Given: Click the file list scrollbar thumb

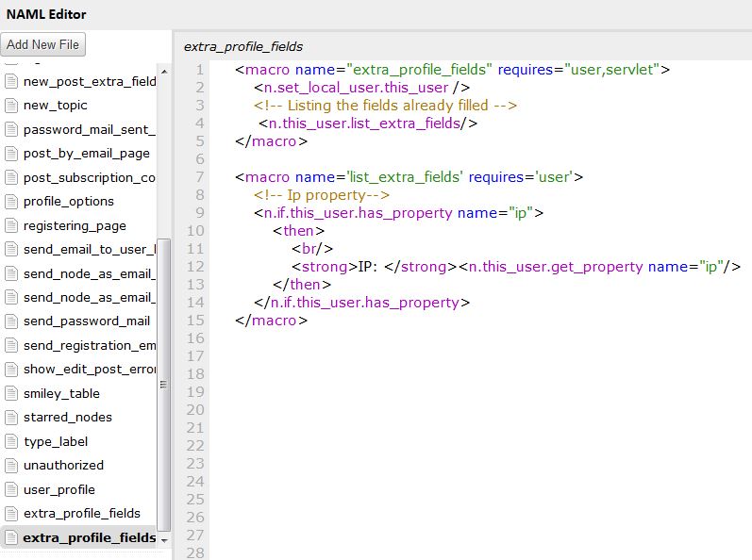Looking at the screenshot, I should pos(164,382).
